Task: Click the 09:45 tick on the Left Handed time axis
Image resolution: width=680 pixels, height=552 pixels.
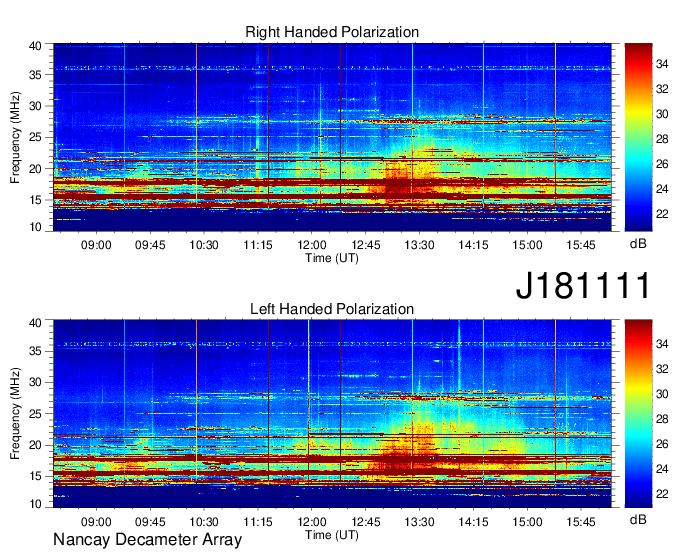Action: pos(150,521)
